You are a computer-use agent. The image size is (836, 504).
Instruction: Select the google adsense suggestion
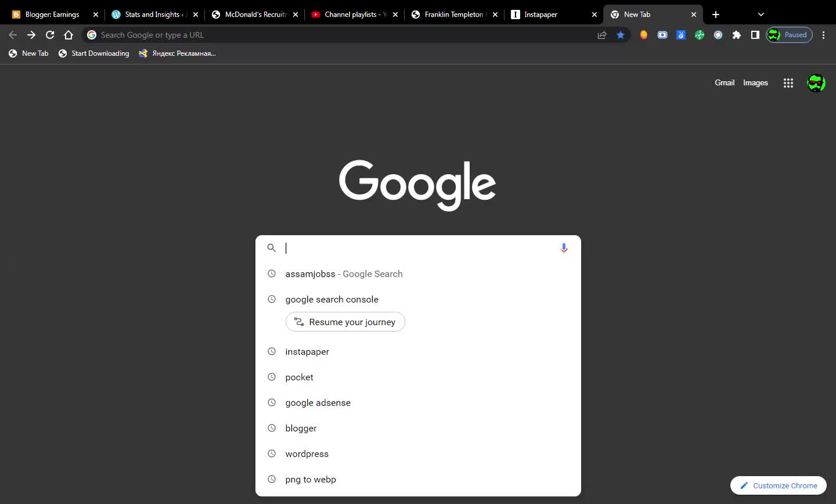(x=418, y=403)
